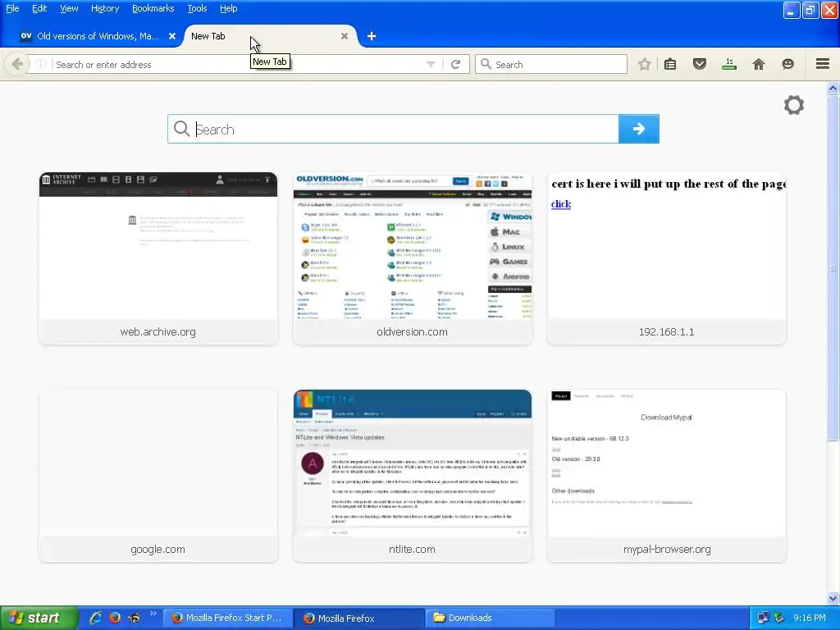Open the Downloads folder taskbar button
The image size is (840, 630).
(491, 618)
